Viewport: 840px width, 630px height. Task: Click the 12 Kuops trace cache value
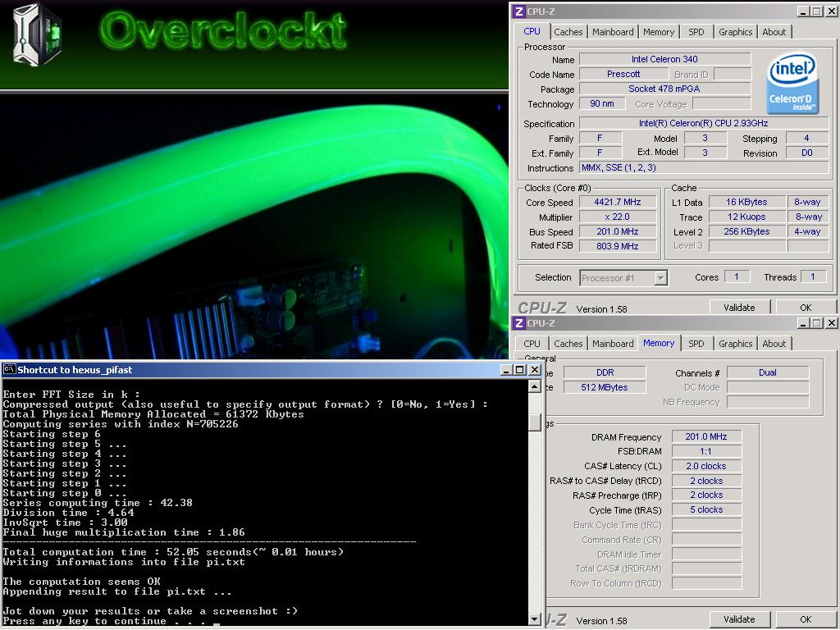point(746,217)
